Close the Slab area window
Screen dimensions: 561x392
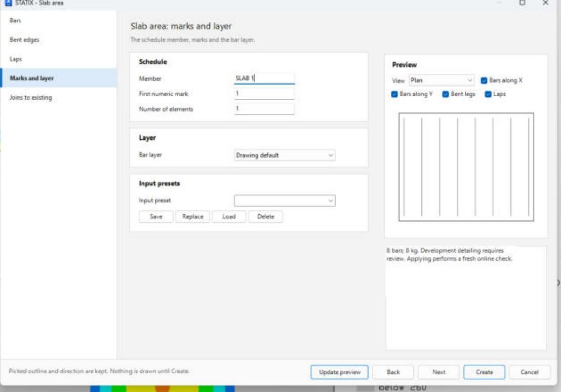[545, 3]
